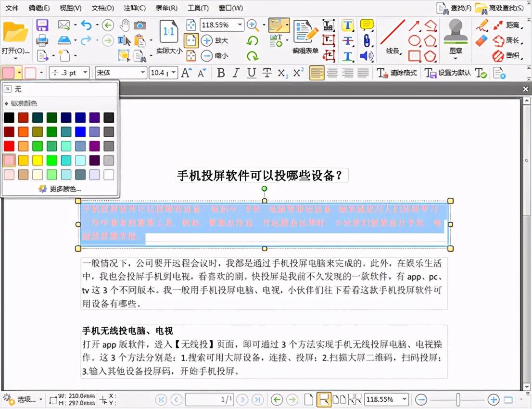This screenshot has height=409, width=532.
Task: Toggle underline text formatting
Action: click(251, 73)
